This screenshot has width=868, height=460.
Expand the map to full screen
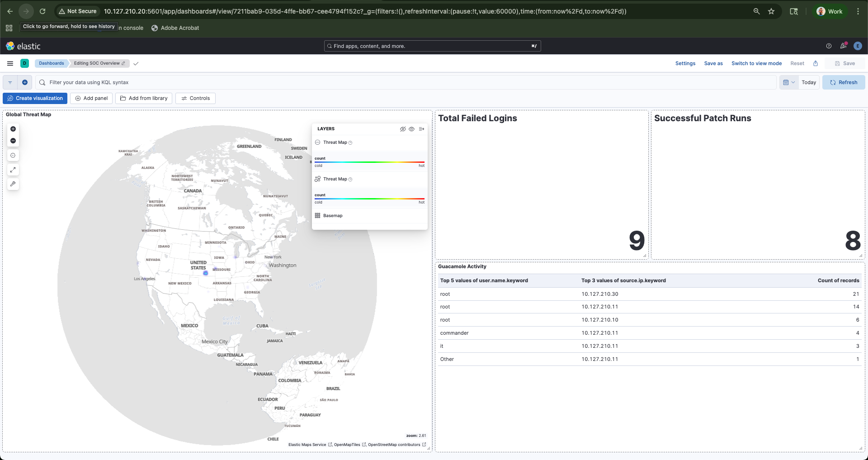tap(13, 170)
